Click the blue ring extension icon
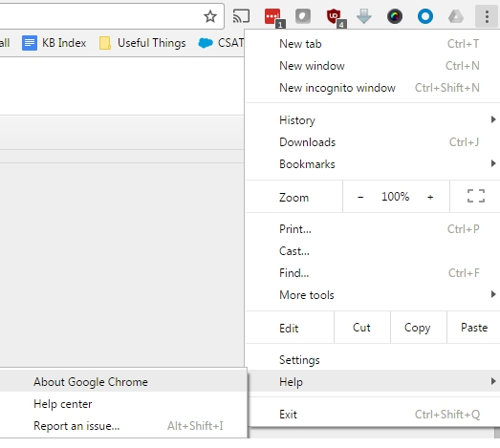 [x=425, y=16]
